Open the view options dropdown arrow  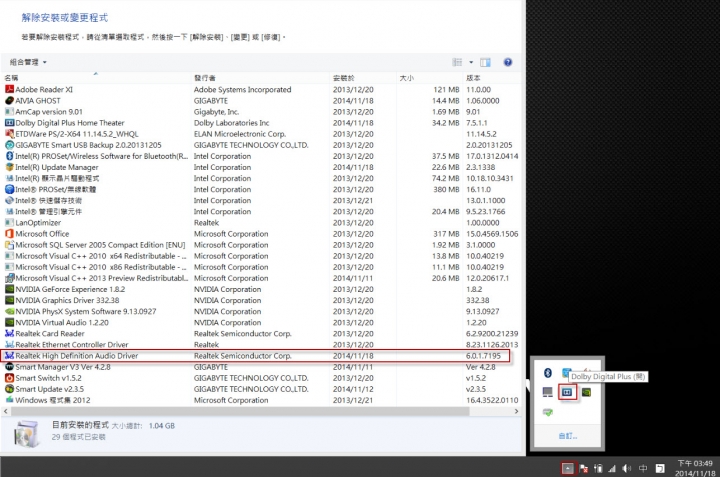pyautogui.click(x=471, y=62)
